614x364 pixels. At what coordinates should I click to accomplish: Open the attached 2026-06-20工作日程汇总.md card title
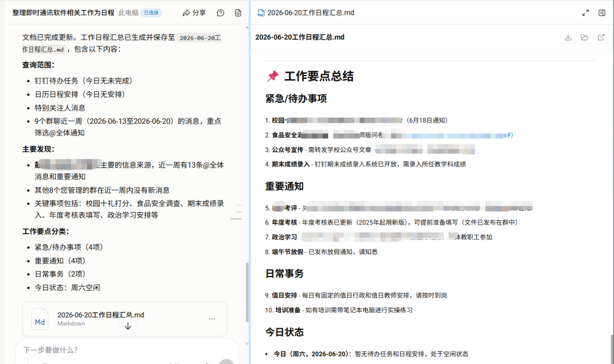(x=101, y=315)
